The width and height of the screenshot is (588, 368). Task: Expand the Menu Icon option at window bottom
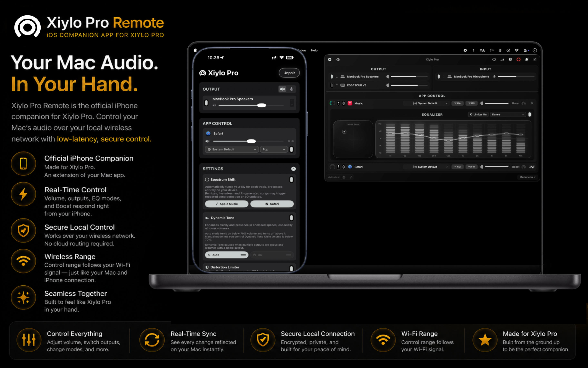[x=528, y=177]
